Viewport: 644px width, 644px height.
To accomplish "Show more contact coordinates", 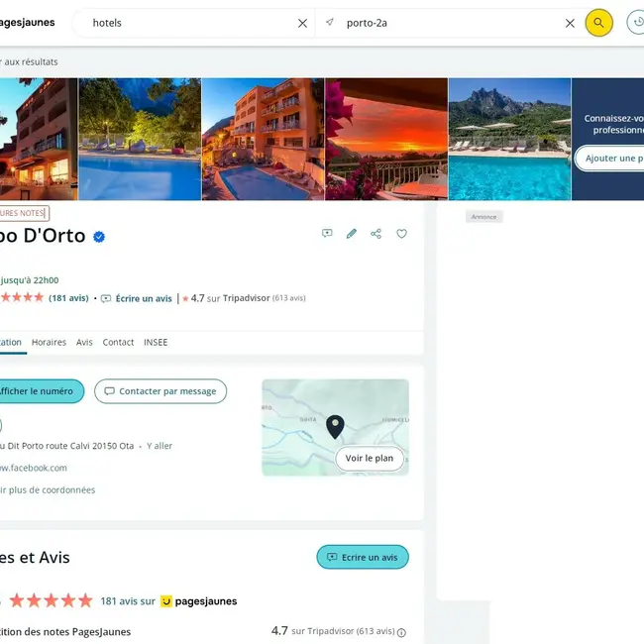I will click(48, 490).
